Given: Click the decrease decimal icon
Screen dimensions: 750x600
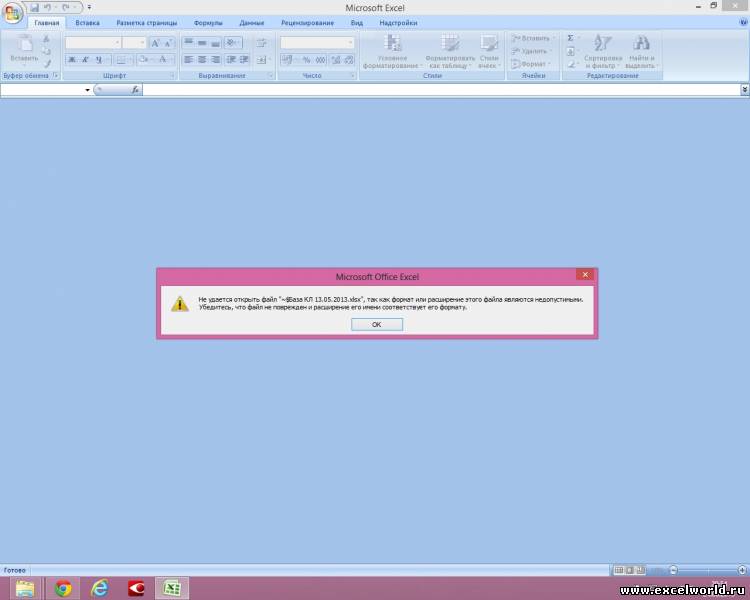Looking at the screenshot, I should tap(349, 59).
